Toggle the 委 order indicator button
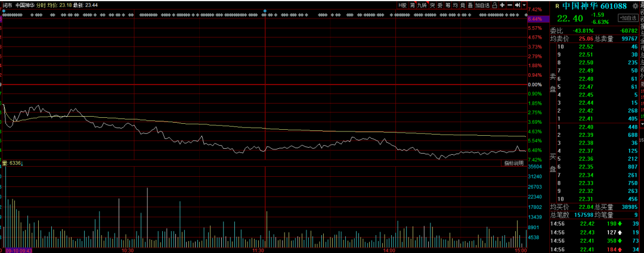 point(440,5)
